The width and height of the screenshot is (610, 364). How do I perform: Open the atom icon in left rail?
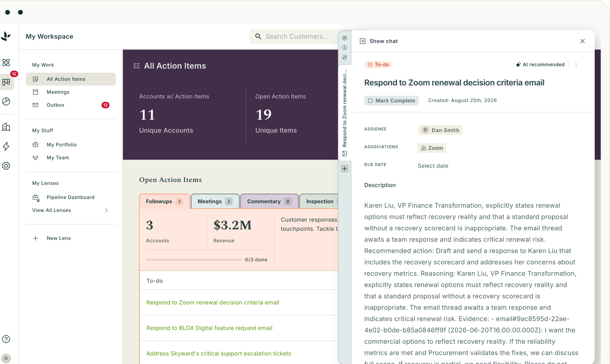point(6,62)
